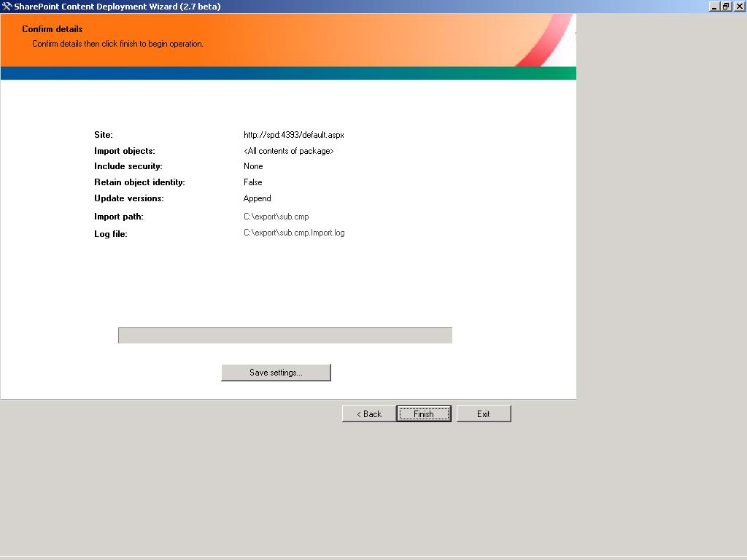Click the import path C:\export\sub.cmp
The image size is (747, 560).
coord(276,217)
